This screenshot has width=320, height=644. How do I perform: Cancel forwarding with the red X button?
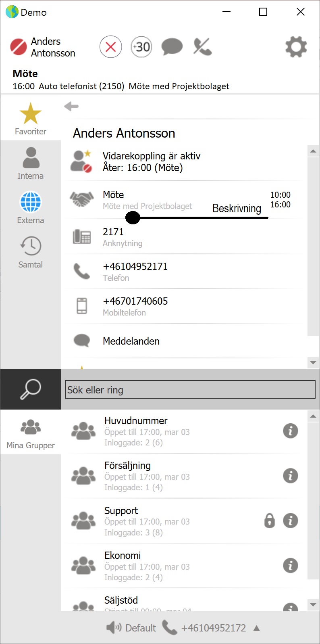(111, 47)
